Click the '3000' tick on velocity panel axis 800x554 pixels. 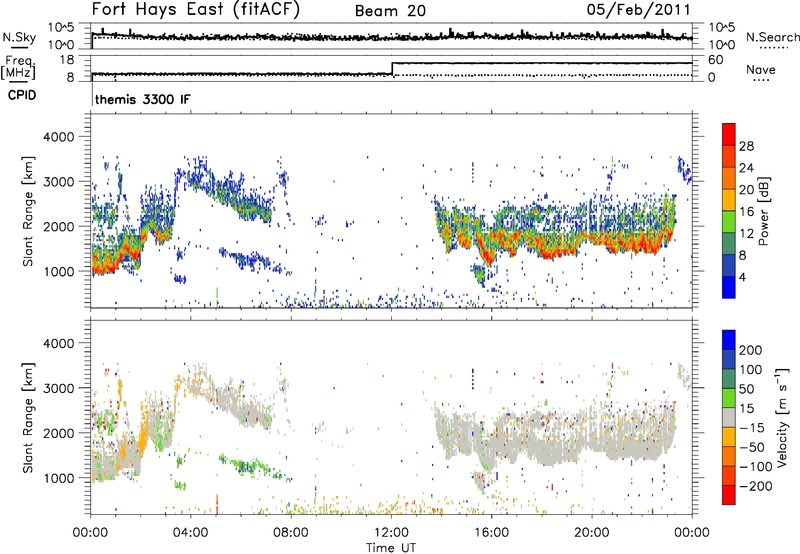click(59, 388)
